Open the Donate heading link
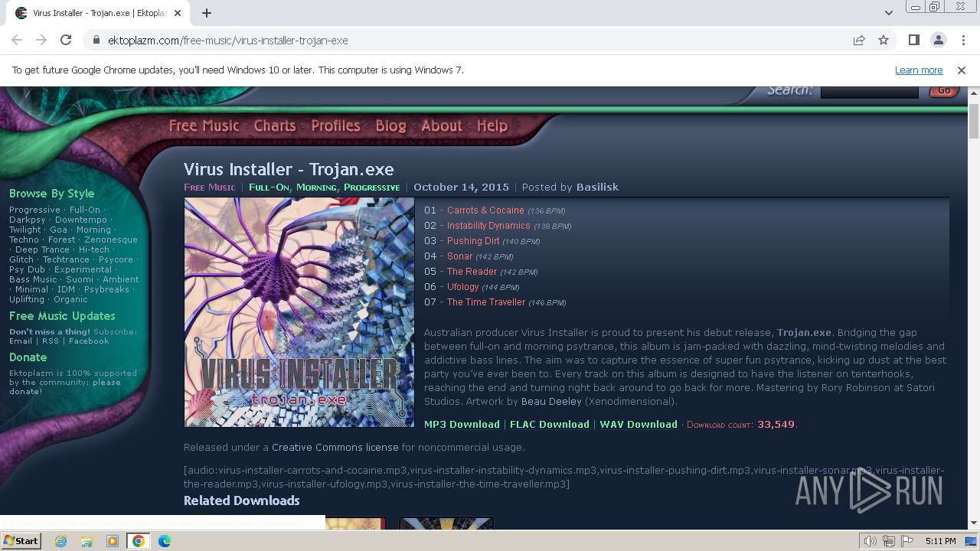This screenshot has width=980, height=551. pyautogui.click(x=28, y=357)
